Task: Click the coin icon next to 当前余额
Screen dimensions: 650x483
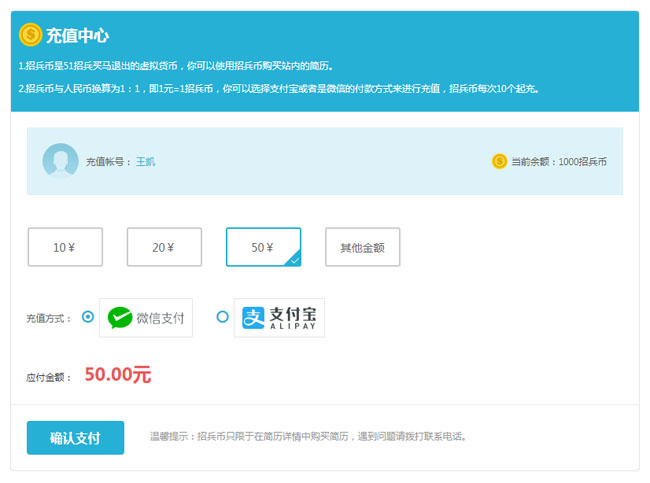Action: (499, 161)
